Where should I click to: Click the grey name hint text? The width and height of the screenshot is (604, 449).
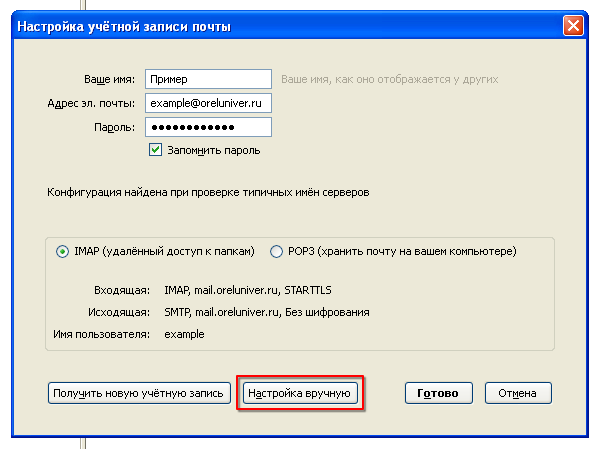389,79
